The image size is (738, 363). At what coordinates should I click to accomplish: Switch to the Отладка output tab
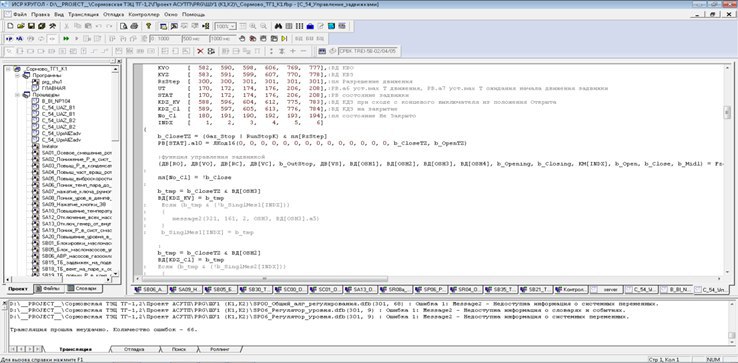[134, 349]
